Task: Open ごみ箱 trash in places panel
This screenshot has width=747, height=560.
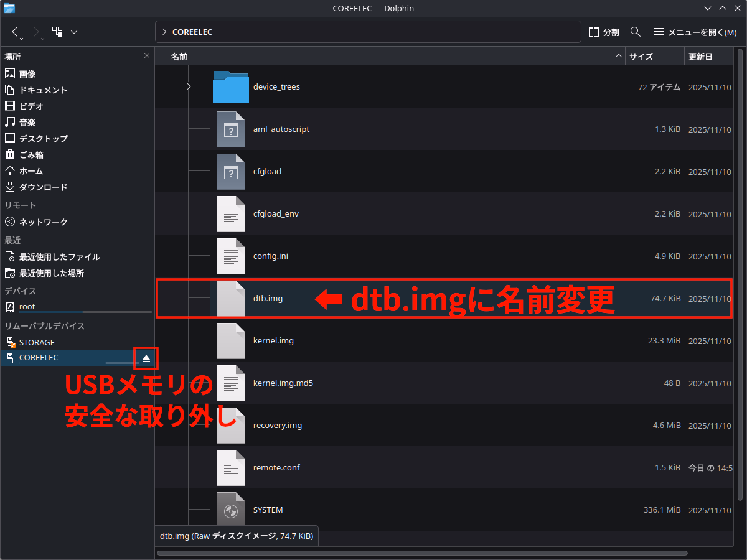Action: (x=31, y=155)
